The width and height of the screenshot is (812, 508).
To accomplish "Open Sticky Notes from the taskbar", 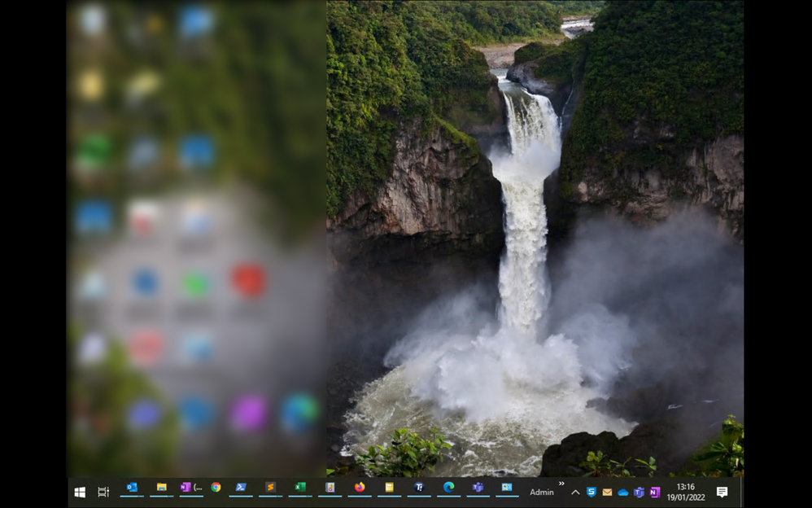I will 389,491.
